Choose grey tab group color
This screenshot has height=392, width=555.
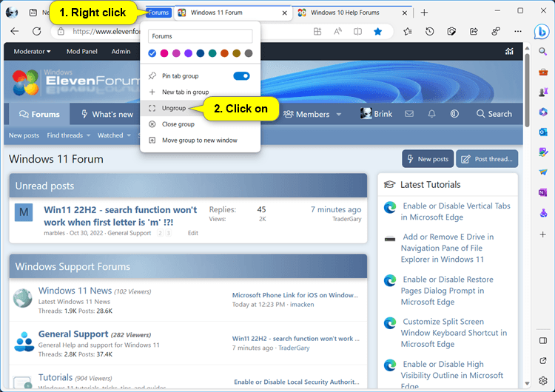tap(249, 53)
